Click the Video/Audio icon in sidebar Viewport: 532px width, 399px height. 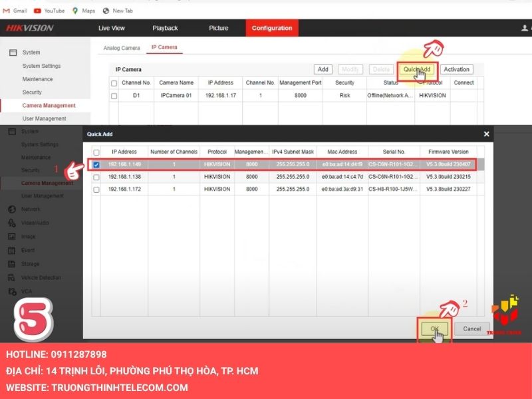click(12, 223)
